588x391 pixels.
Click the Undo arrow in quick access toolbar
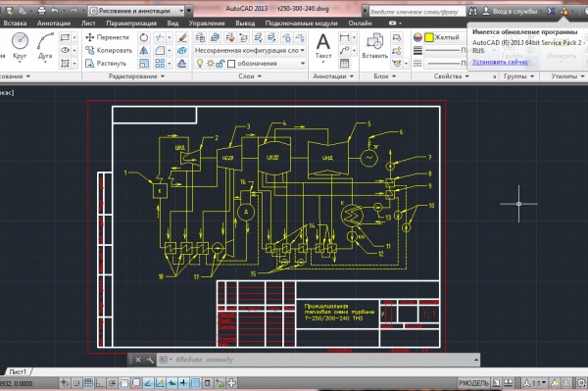(54, 11)
